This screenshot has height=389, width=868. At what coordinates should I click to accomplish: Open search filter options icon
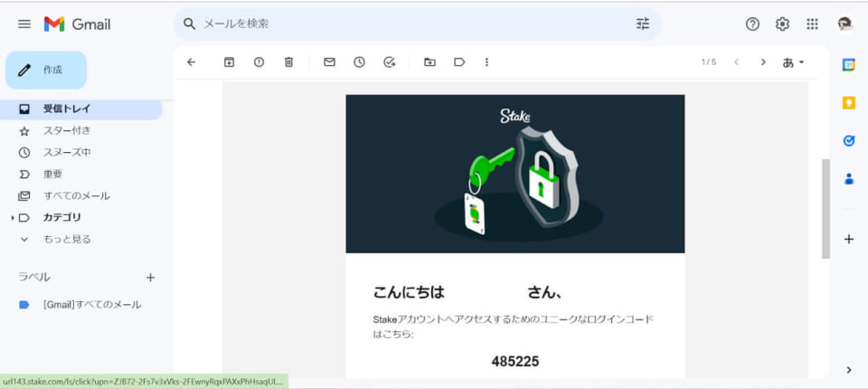click(643, 24)
